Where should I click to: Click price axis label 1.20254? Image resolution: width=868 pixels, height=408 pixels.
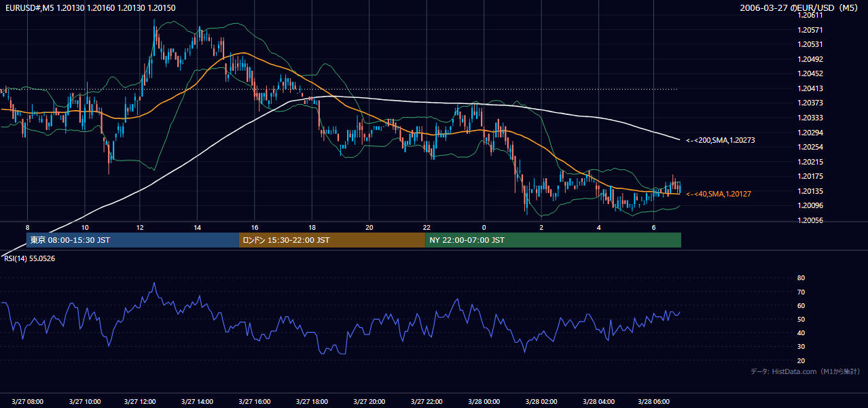[810, 147]
